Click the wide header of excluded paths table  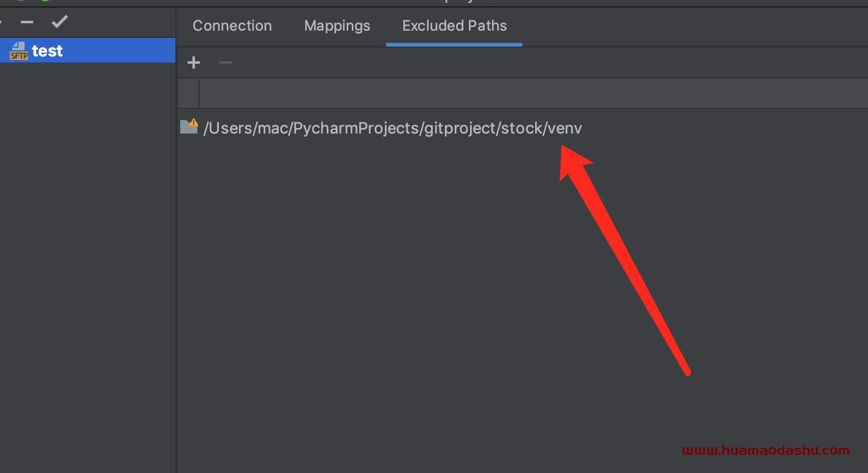[534, 93]
